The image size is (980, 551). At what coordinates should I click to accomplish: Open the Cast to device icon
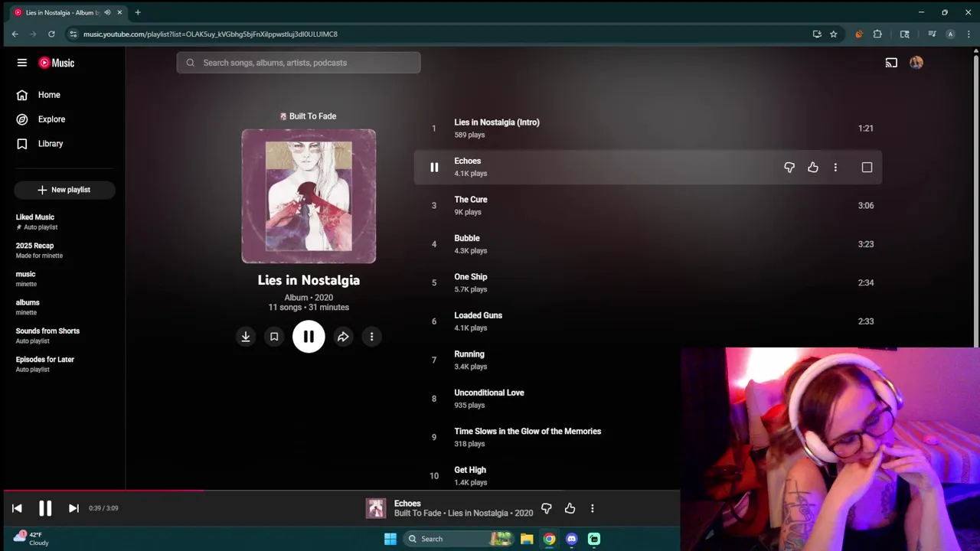coord(891,63)
